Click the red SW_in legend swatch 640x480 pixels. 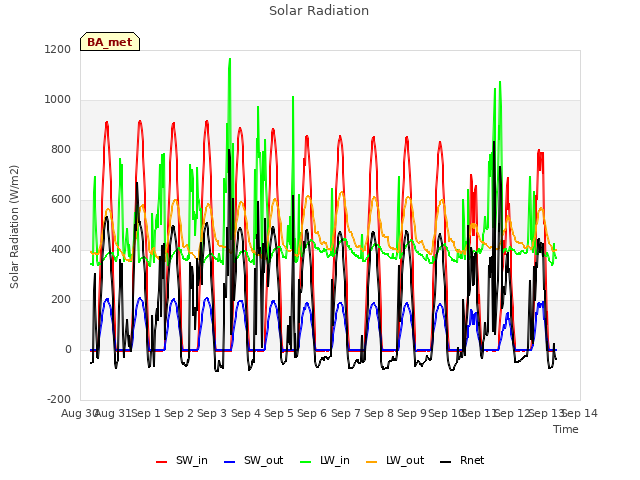pyautogui.click(x=162, y=462)
